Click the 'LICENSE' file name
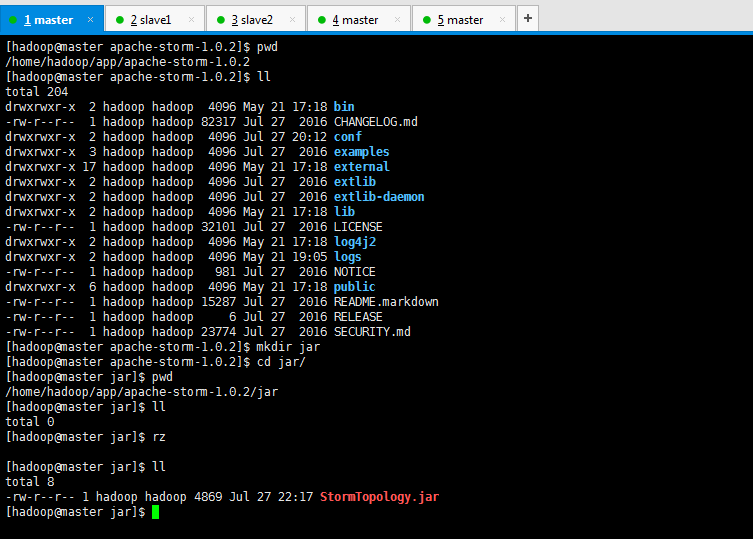This screenshot has width=753, height=539. click(x=358, y=227)
